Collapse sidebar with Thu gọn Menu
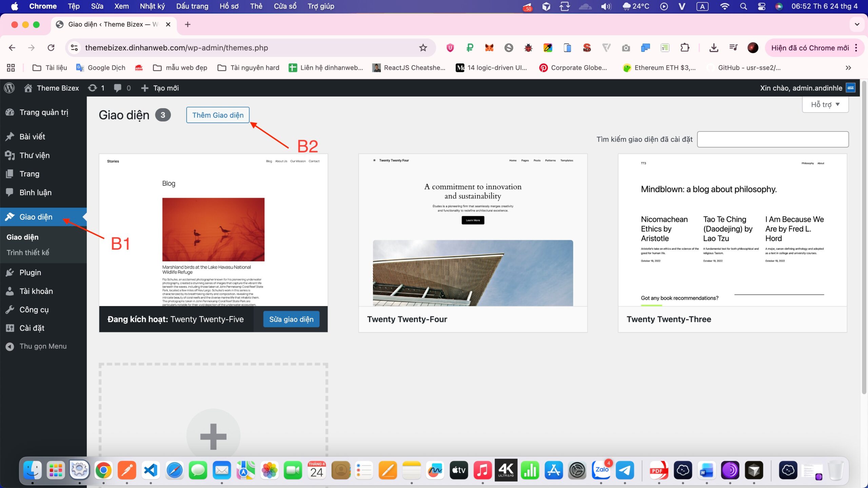This screenshot has height=488, width=868. (x=43, y=346)
